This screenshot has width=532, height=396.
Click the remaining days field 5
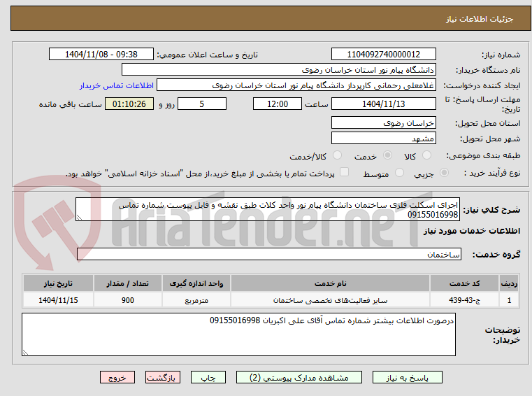[202, 104]
